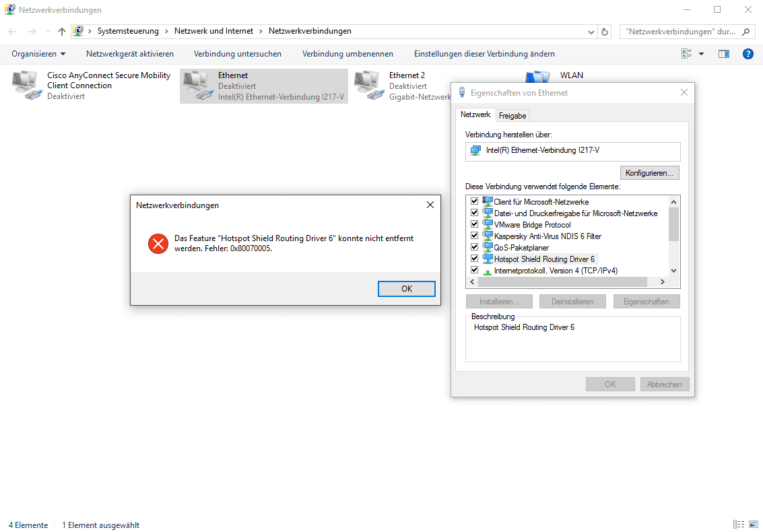Viewport: 763px width, 532px height.
Task: Click Einstellungen dieser Verbindung ändern
Action: 484,54
